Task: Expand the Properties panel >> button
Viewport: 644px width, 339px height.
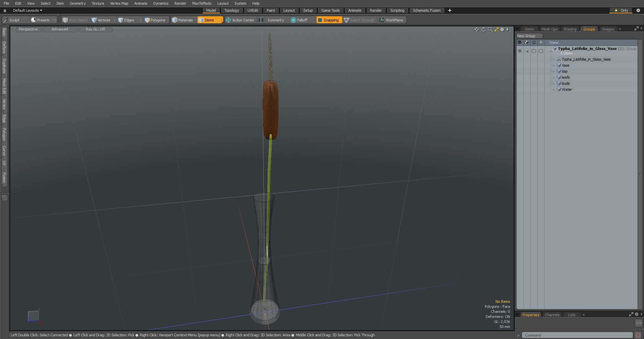Action: click(639, 323)
